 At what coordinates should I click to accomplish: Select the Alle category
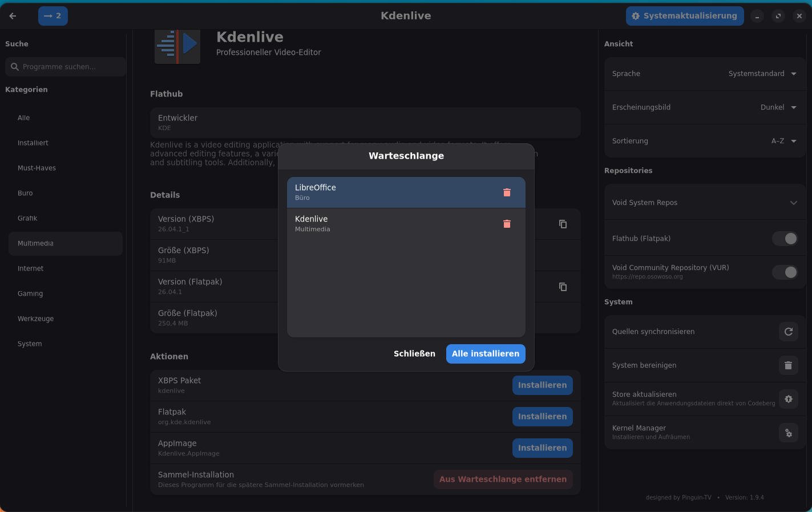(66, 118)
